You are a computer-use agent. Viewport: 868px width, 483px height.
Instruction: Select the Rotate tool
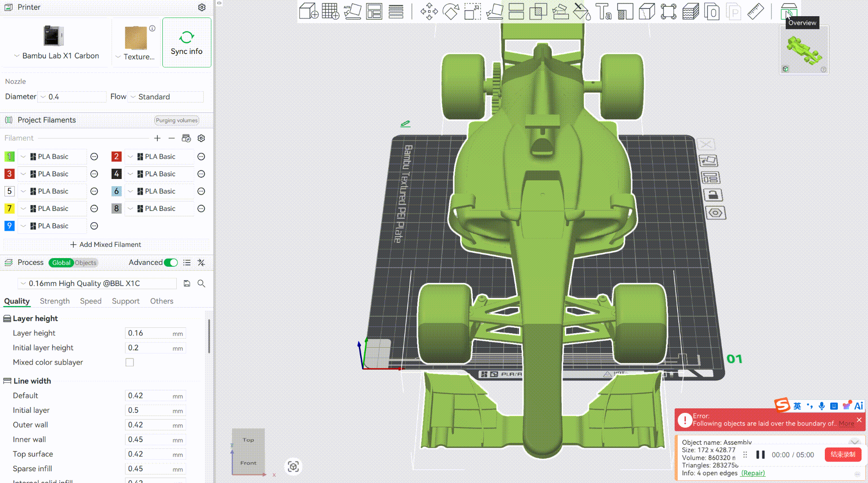(451, 11)
